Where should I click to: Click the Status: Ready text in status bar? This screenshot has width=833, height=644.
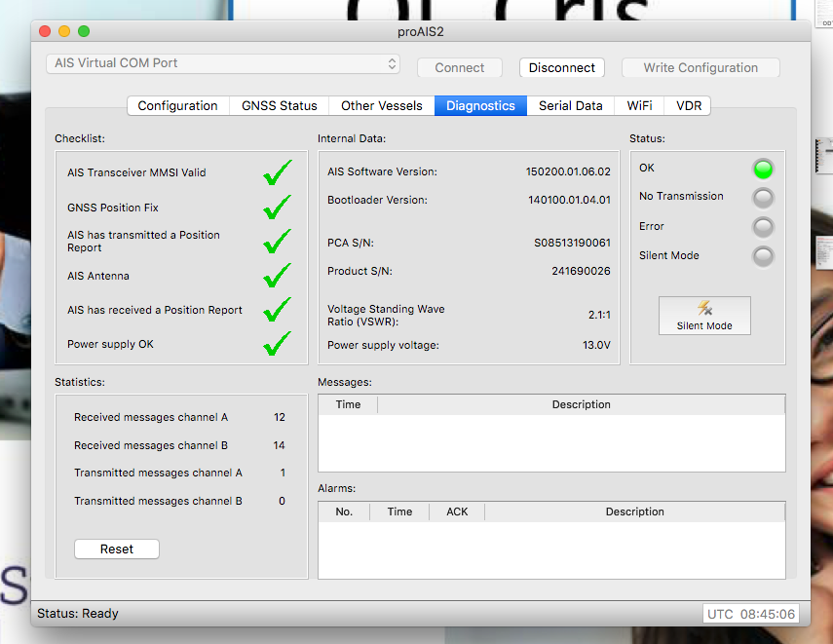coord(78,613)
